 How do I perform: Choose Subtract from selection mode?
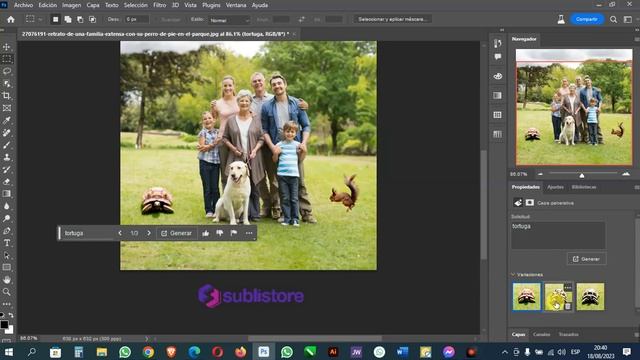point(80,19)
